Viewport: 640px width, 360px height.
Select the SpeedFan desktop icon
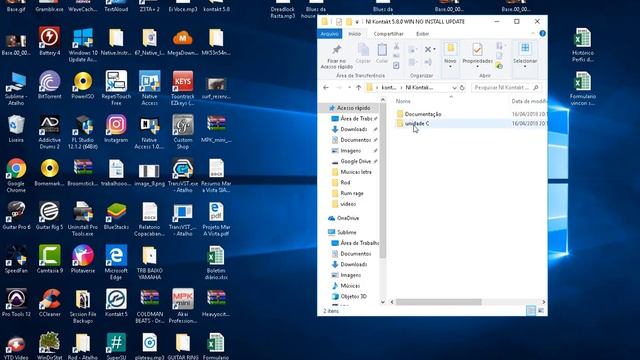(16, 259)
